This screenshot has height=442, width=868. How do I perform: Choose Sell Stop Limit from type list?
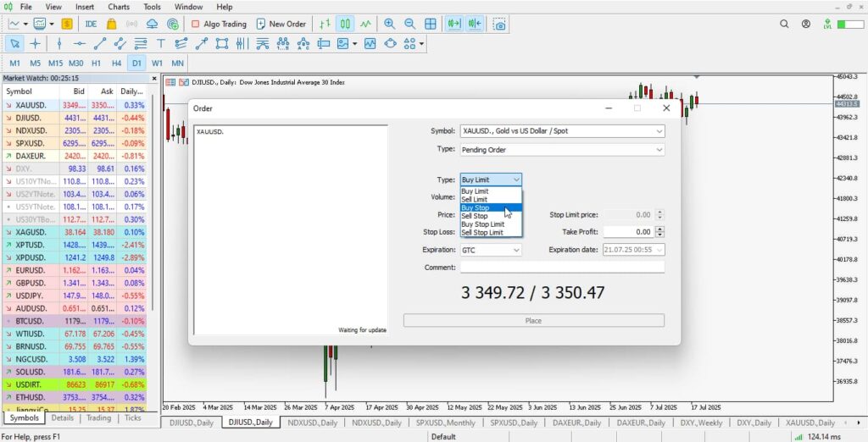481,232
